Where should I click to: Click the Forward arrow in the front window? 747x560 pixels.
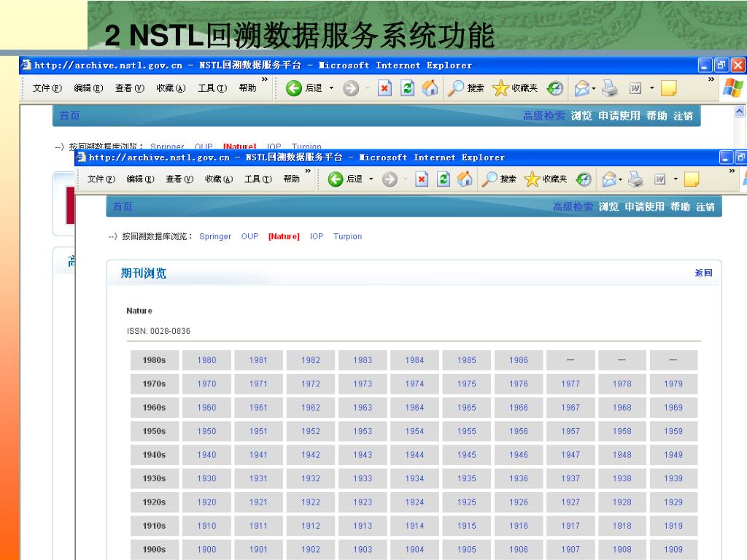point(390,179)
